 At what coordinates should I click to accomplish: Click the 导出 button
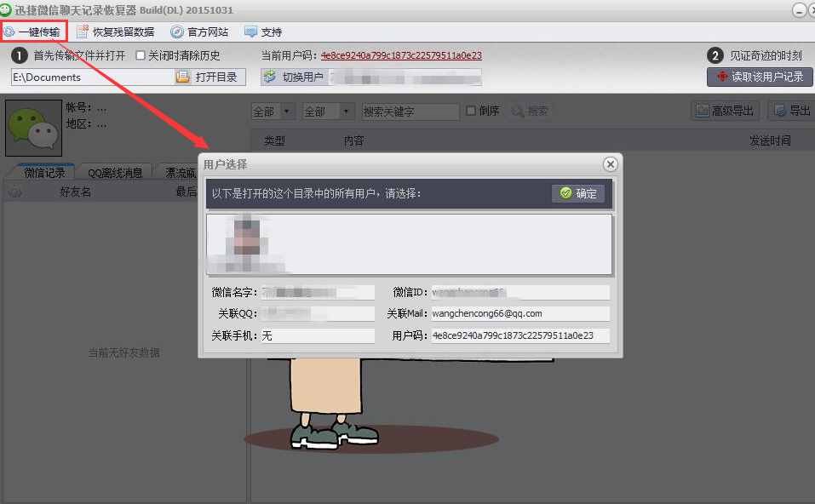(792, 111)
